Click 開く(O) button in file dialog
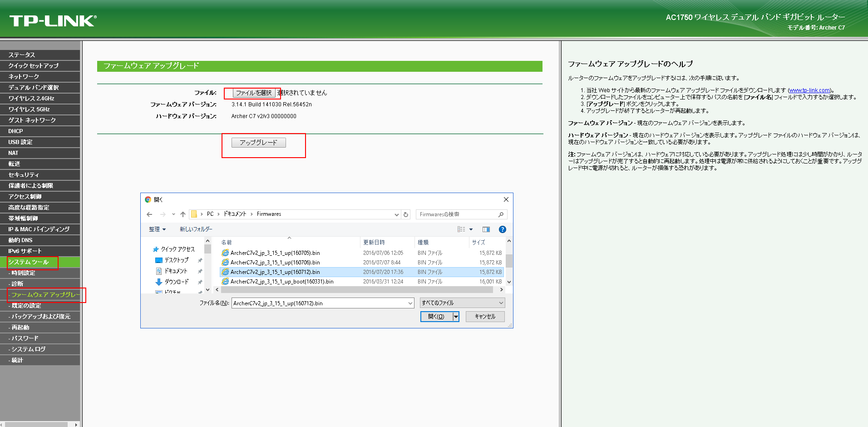Viewport: 868px width, 427px height. pos(437,317)
